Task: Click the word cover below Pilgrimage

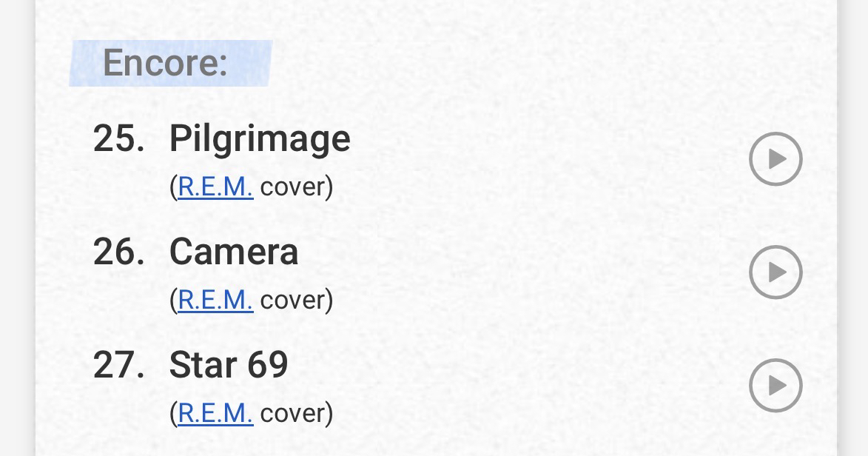Action: pos(293,187)
